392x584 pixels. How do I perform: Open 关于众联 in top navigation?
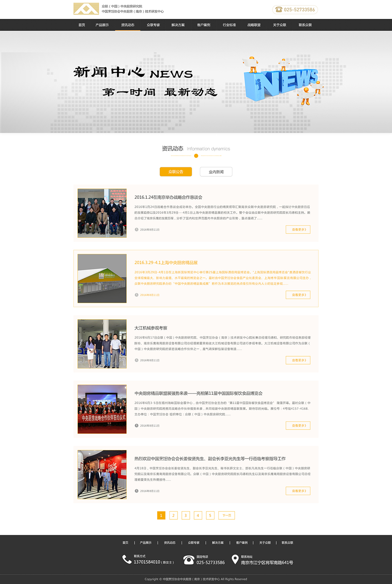click(279, 25)
